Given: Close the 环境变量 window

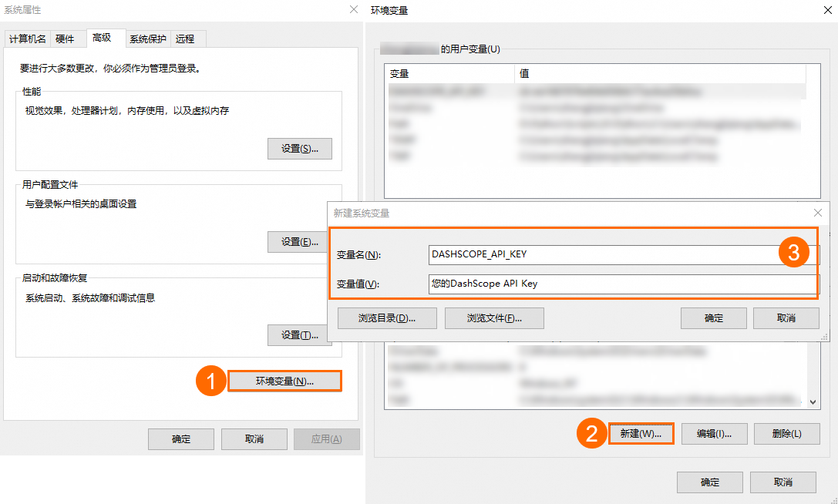Looking at the screenshot, I should click(x=828, y=10).
